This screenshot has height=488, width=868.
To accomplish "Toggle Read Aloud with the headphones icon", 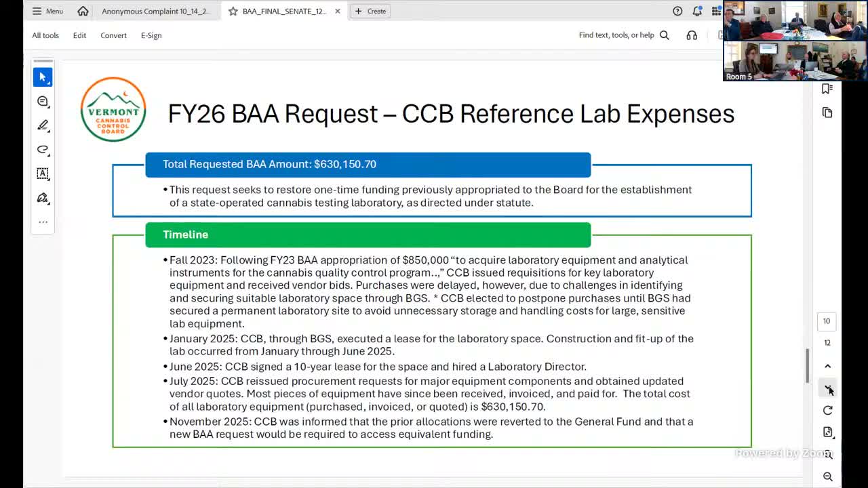I will [x=691, y=35].
